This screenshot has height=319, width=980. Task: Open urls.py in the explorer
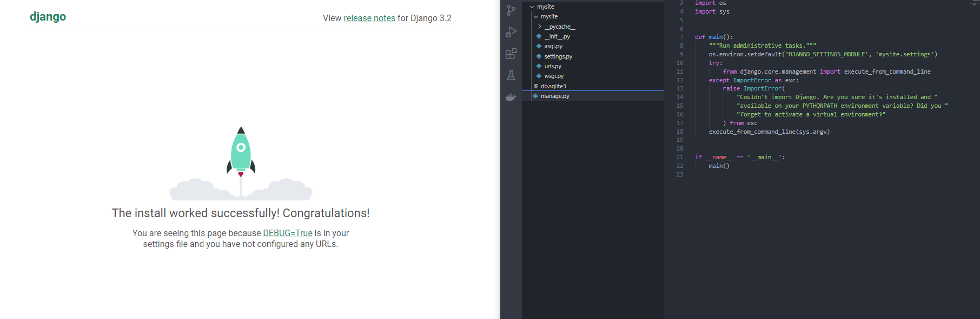point(553,66)
